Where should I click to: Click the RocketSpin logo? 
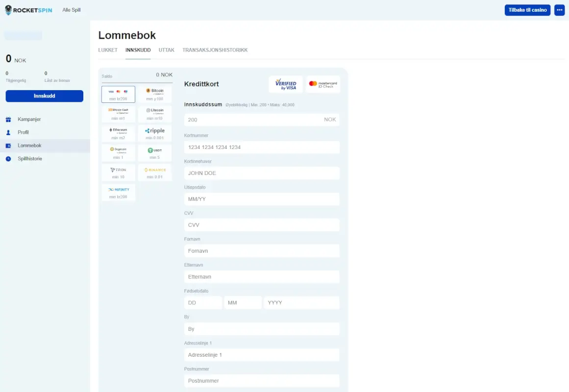pos(28,10)
